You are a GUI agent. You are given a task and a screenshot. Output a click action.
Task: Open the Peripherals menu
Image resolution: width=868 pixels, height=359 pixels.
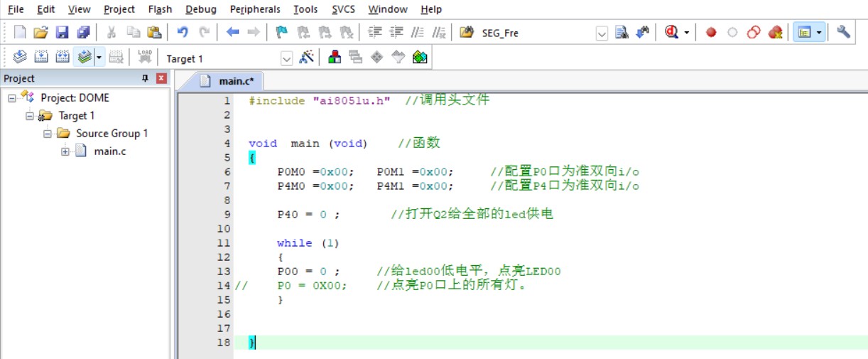[x=255, y=9]
